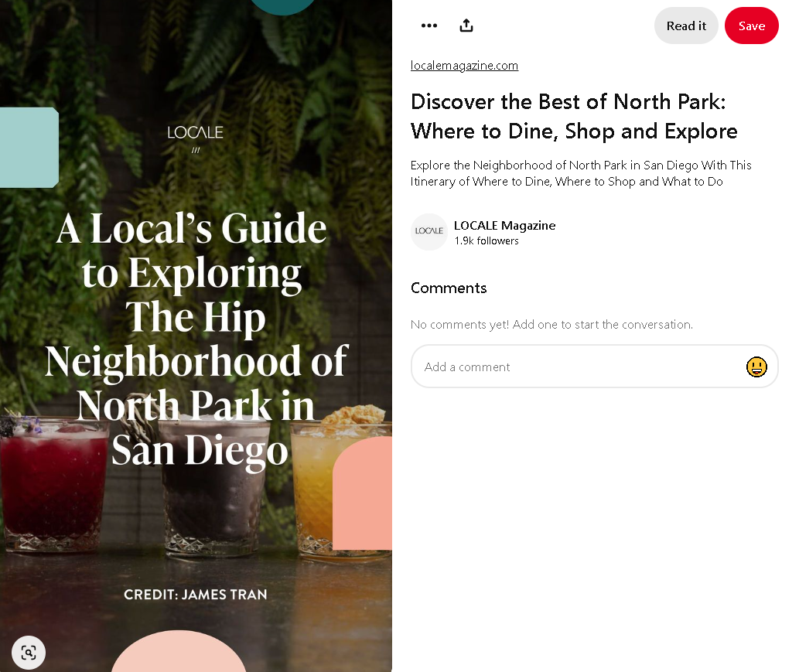This screenshot has width=799, height=672.
Task: Click the Credit: James Tran caption
Action: pos(196,595)
